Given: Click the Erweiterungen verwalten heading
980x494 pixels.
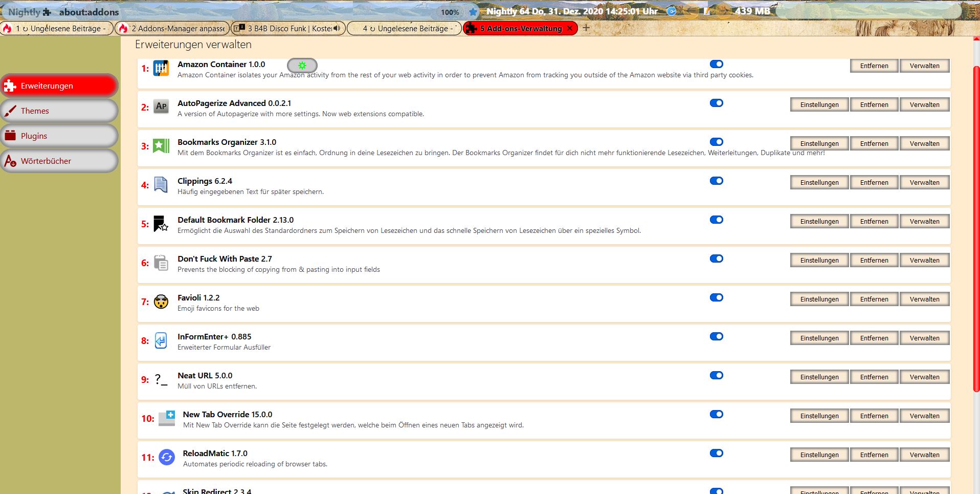Looking at the screenshot, I should click(x=193, y=45).
